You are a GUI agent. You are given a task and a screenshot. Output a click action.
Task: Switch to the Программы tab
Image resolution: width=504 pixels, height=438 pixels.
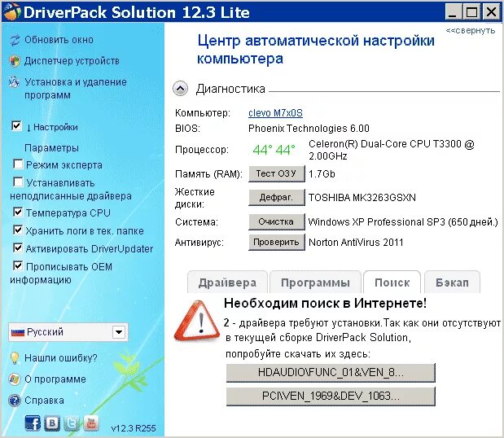(315, 283)
